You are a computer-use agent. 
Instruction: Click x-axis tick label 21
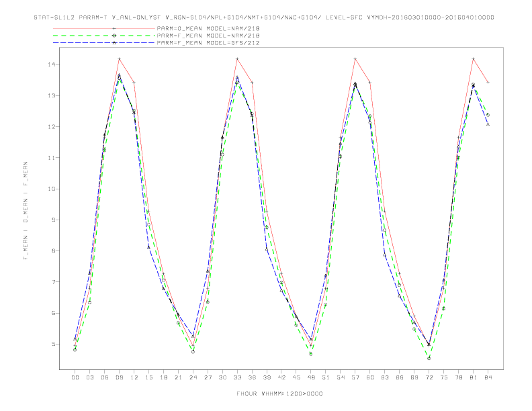[x=178, y=377]
